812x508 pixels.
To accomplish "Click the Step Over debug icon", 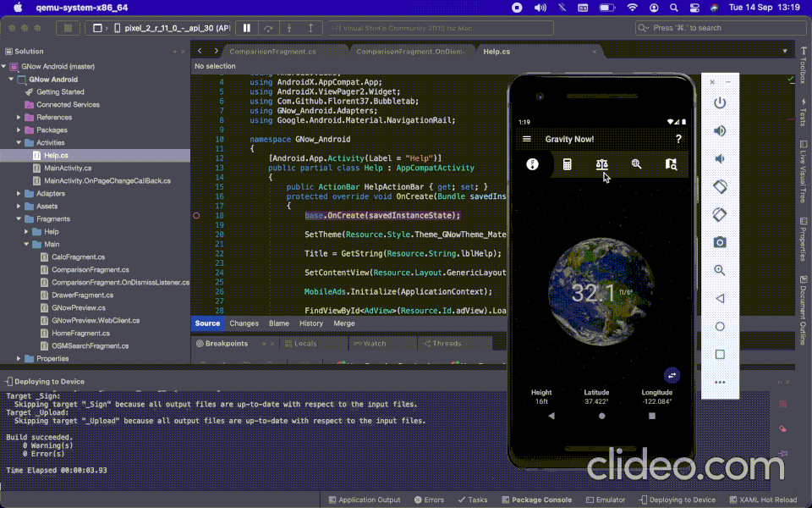I will tap(268, 28).
